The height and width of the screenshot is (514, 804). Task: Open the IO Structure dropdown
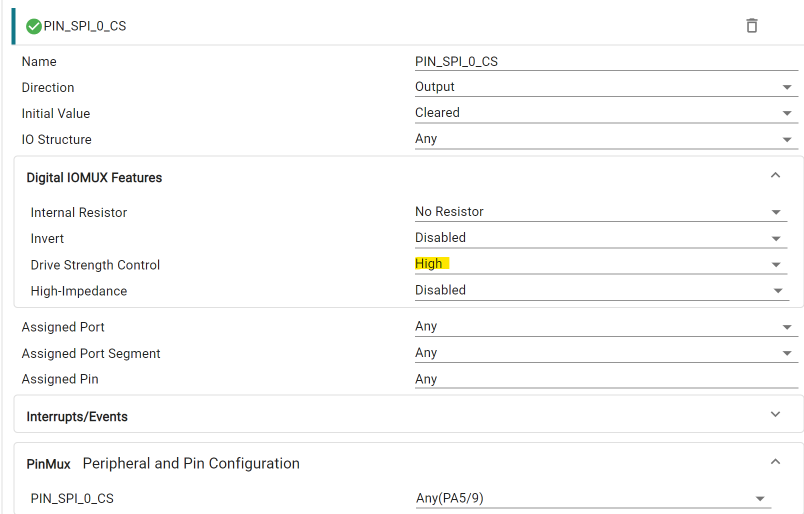[x=606, y=139]
